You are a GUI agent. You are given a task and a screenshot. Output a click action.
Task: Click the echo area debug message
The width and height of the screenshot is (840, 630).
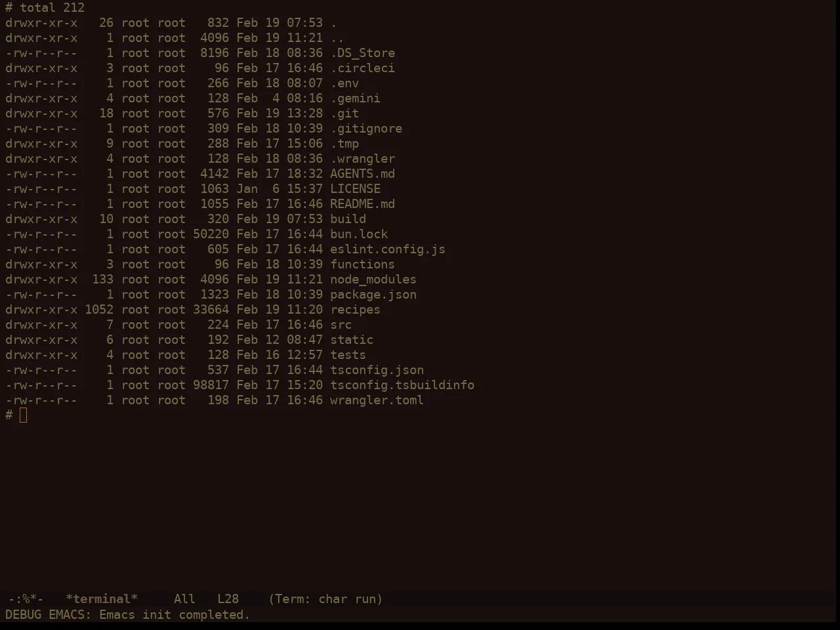(x=128, y=615)
